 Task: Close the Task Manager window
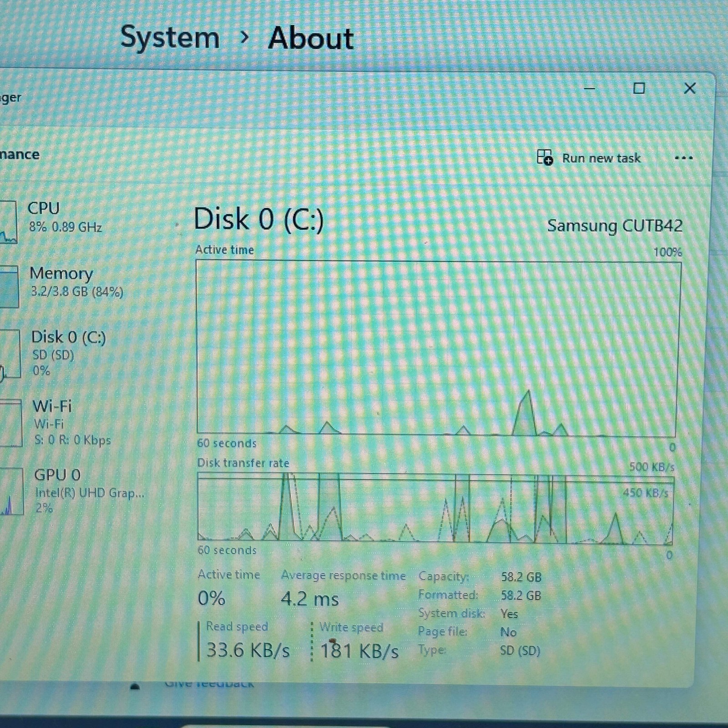690,88
